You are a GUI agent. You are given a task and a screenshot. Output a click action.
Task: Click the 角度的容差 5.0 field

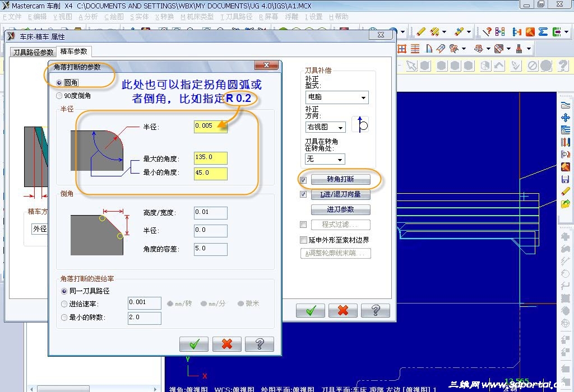(211, 249)
